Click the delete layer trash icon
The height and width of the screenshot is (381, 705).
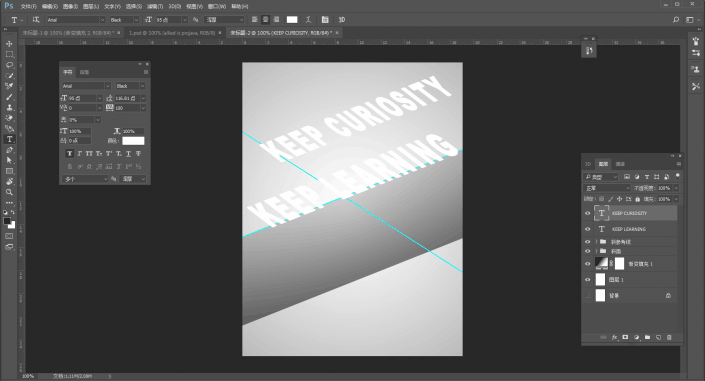669,337
